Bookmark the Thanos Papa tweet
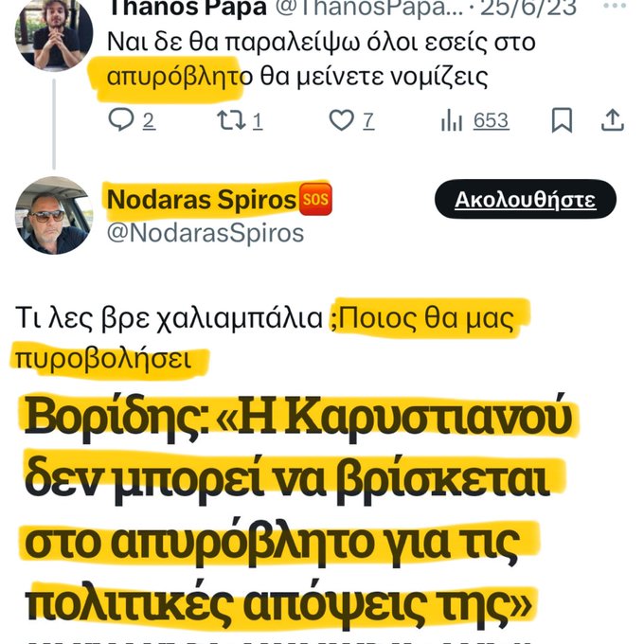This screenshot has height=644, width=644. [x=562, y=120]
